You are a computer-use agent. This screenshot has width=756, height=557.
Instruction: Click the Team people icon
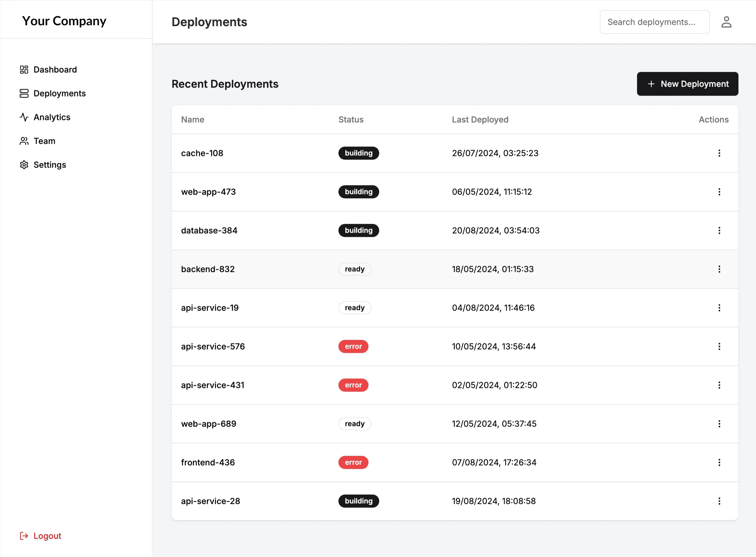24,141
